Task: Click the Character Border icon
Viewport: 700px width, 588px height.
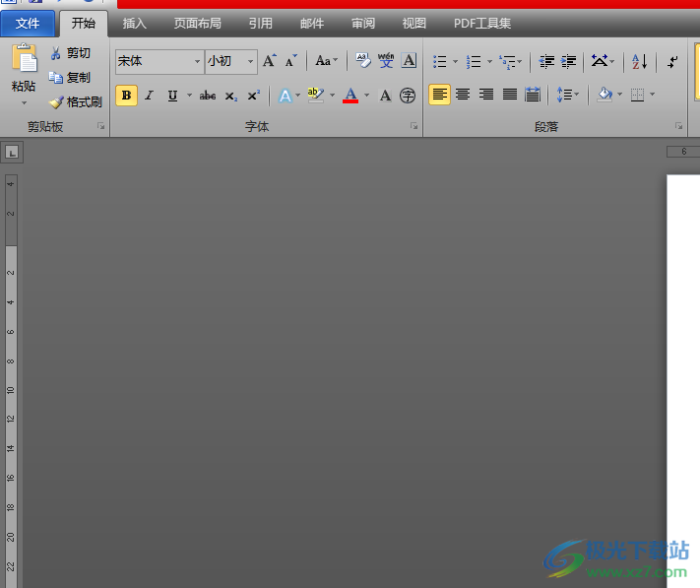Action: [x=409, y=60]
